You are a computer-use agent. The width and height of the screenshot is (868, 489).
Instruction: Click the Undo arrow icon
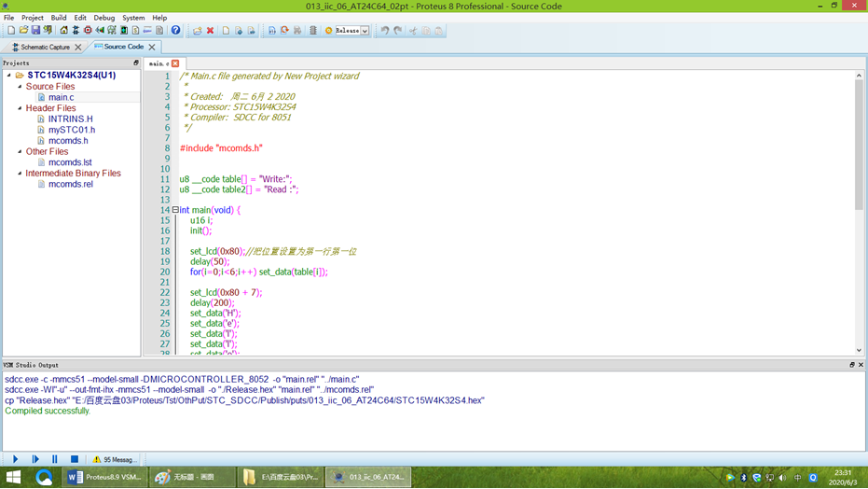click(x=384, y=31)
